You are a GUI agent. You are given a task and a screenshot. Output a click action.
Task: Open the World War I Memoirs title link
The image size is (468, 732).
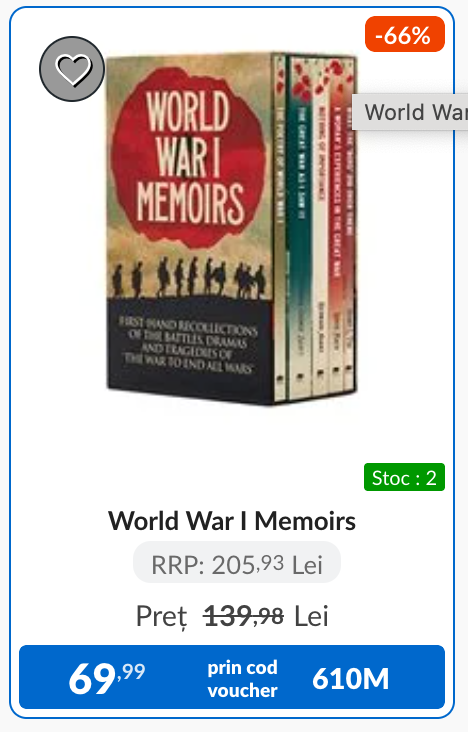pyautogui.click(x=232, y=521)
